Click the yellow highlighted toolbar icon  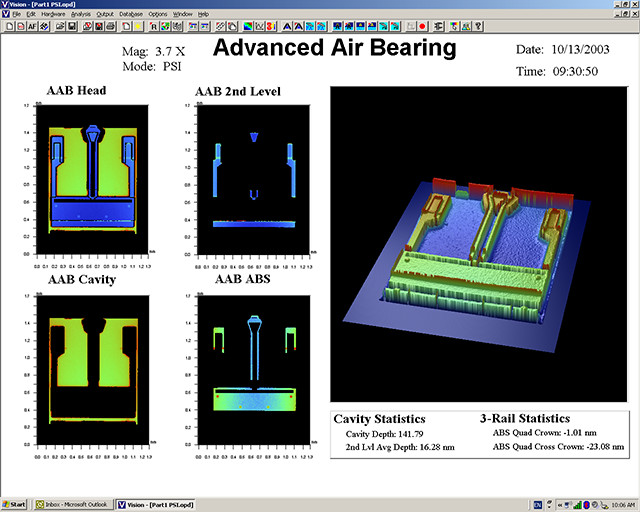tap(138, 25)
